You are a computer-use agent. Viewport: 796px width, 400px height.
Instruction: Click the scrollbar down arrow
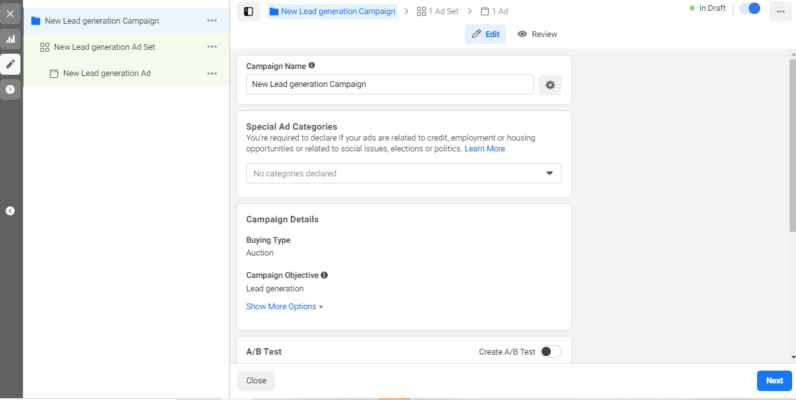[792, 358]
